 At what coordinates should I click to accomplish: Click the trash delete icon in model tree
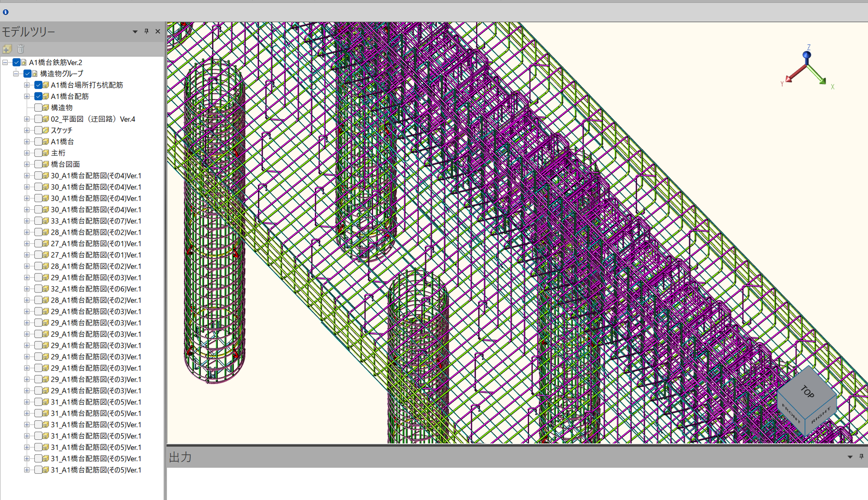pos(20,49)
